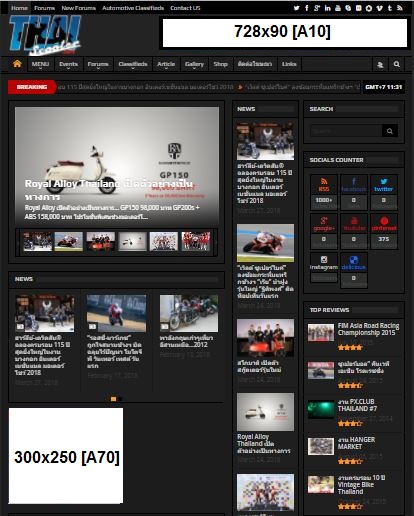Open Vintage Bike Thailand review
This screenshot has height=516, width=414.
[x=361, y=484]
